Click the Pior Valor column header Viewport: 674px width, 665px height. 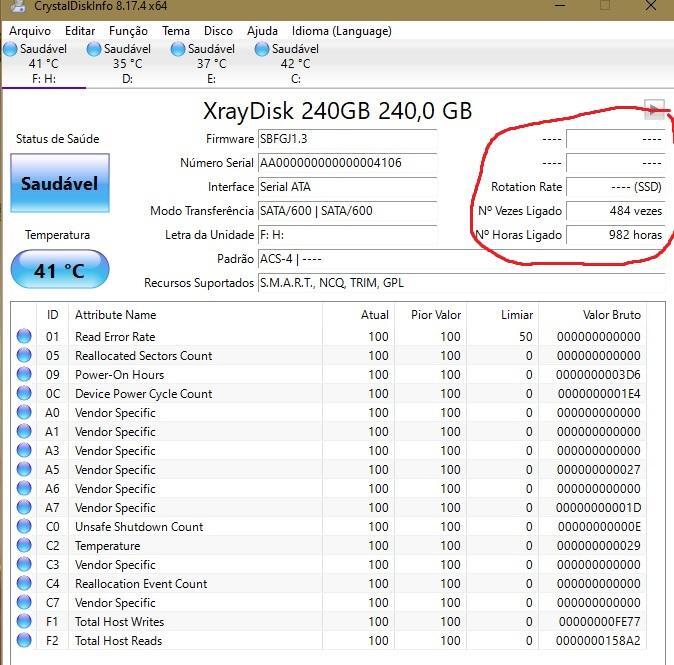click(430, 315)
